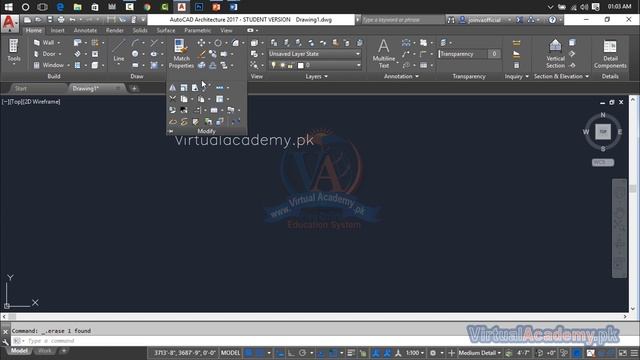Toggle layer on/off lightbulb icon
640x360 pixels.
tap(273, 65)
